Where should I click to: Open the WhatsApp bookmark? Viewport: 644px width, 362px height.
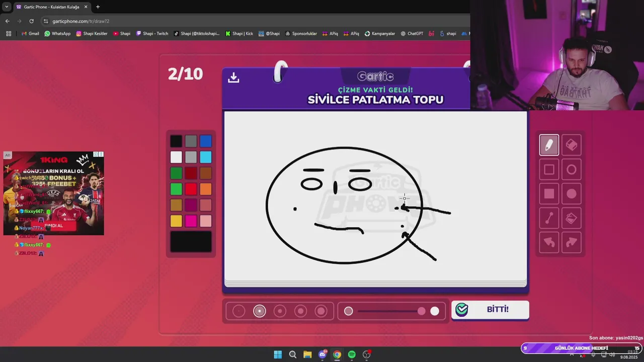click(57, 34)
